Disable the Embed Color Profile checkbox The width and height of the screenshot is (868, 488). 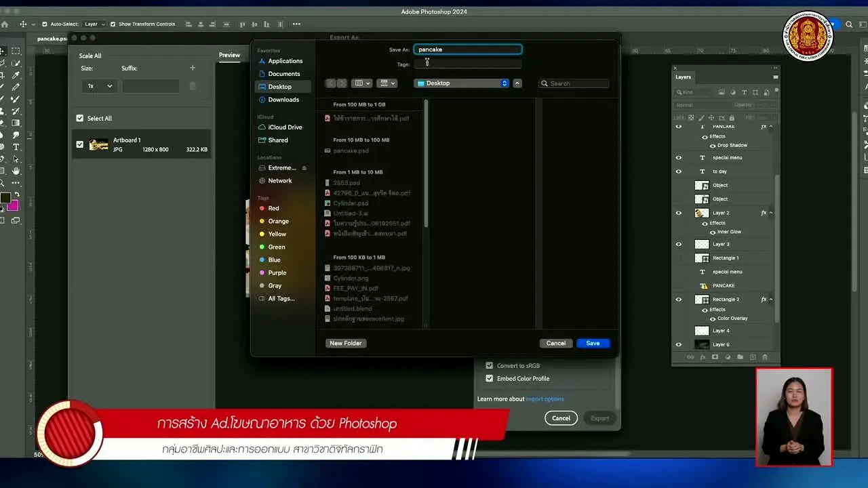(489, 379)
